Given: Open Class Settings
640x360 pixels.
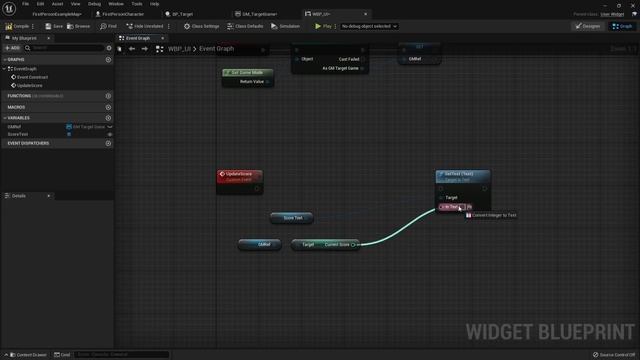Looking at the screenshot, I should coord(201,26).
